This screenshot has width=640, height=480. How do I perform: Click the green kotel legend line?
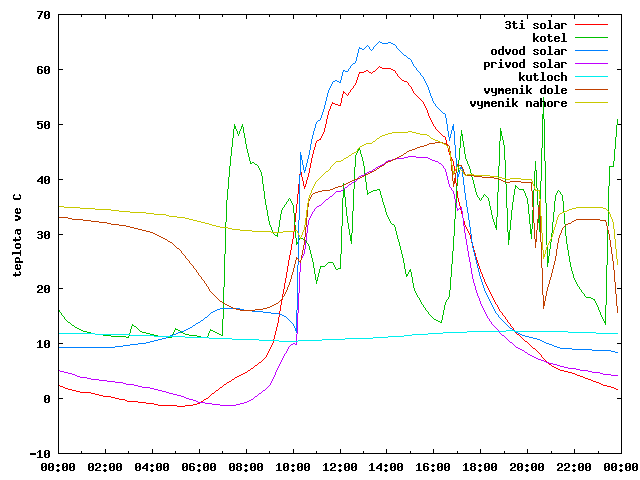click(x=591, y=38)
